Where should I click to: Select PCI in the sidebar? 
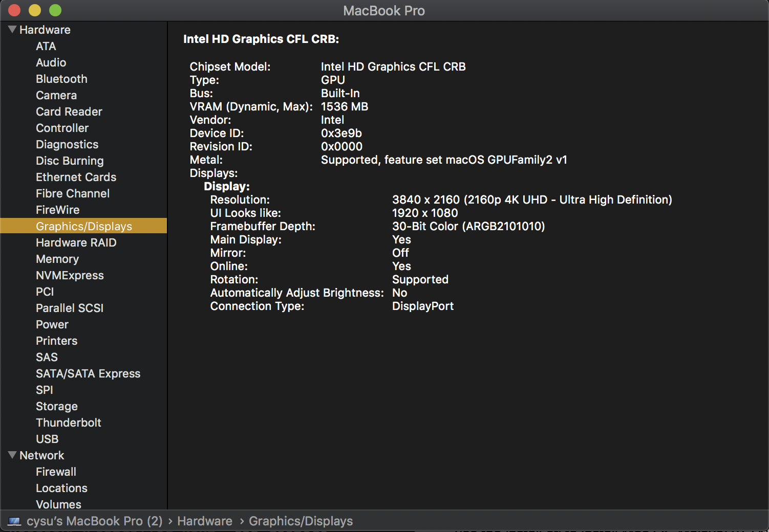(x=45, y=292)
